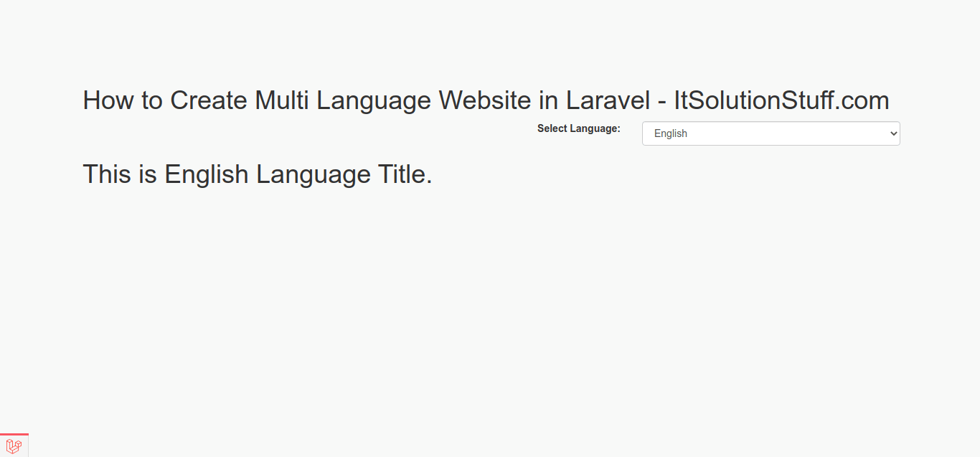
Task: Click the 'Select Language:' label
Action: 578,128
